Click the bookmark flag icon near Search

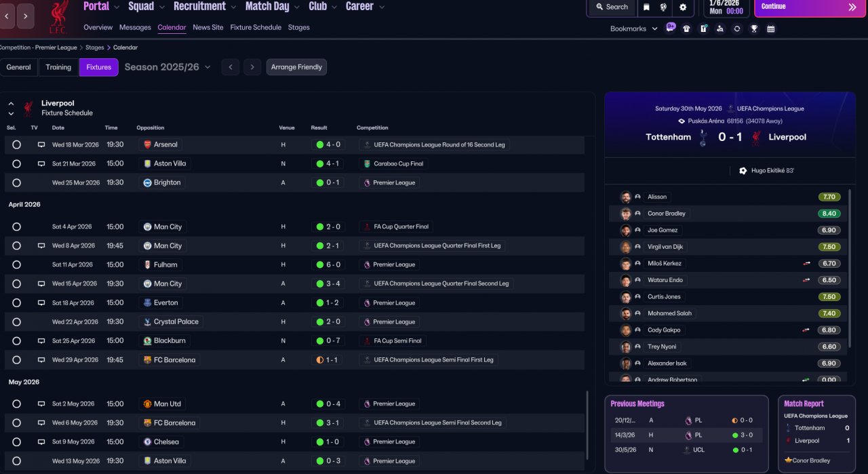coord(646,7)
